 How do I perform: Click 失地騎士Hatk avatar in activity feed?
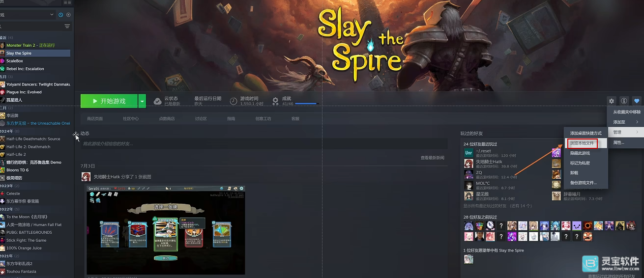(86, 176)
